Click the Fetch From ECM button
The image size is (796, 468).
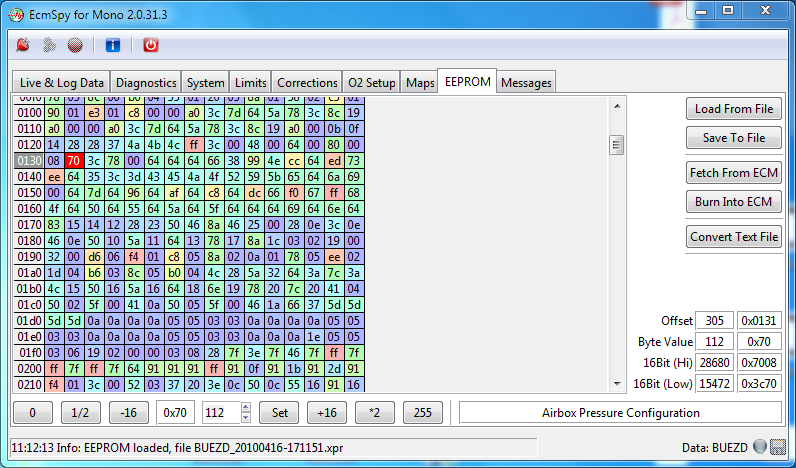pyautogui.click(x=733, y=173)
